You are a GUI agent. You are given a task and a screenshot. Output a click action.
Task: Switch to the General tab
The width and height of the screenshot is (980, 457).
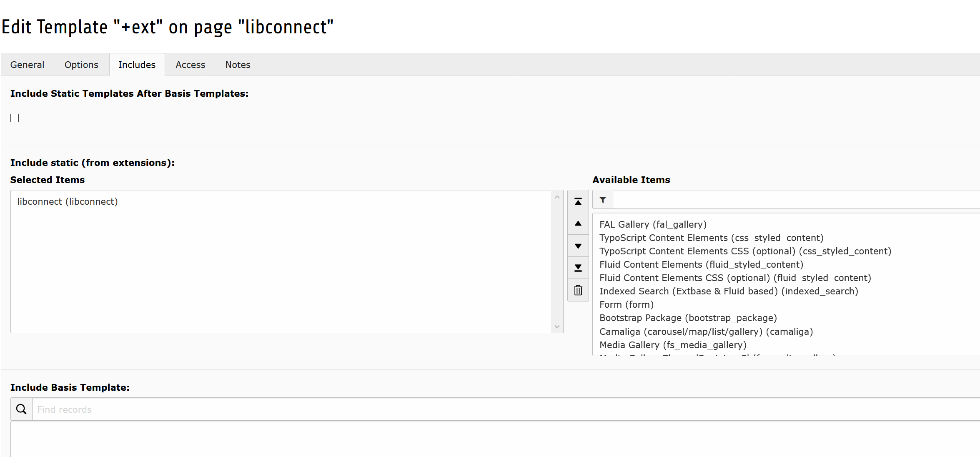(x=27, y=65)
